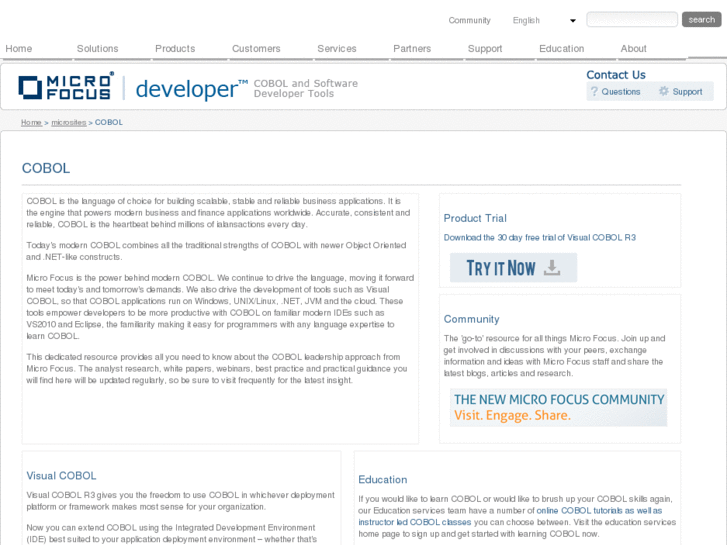Open the Products menu
The image size is (727, 545).
175,48
